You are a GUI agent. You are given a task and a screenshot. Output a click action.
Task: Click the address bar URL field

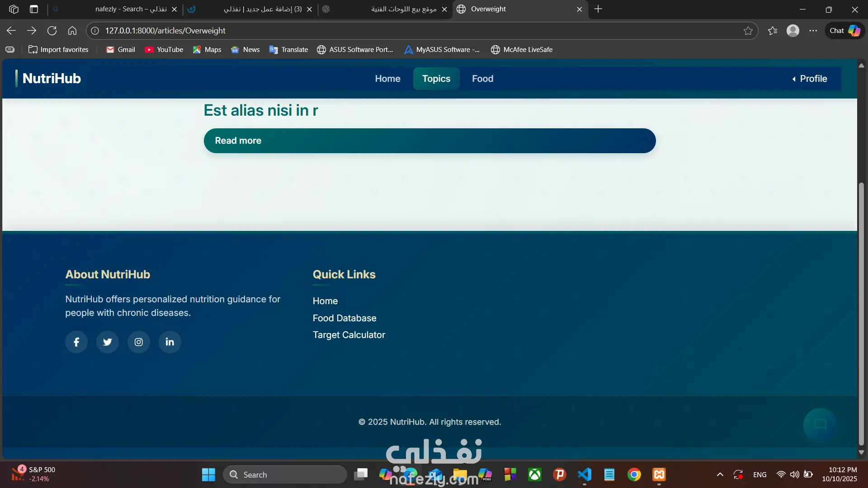click(407, 31)
